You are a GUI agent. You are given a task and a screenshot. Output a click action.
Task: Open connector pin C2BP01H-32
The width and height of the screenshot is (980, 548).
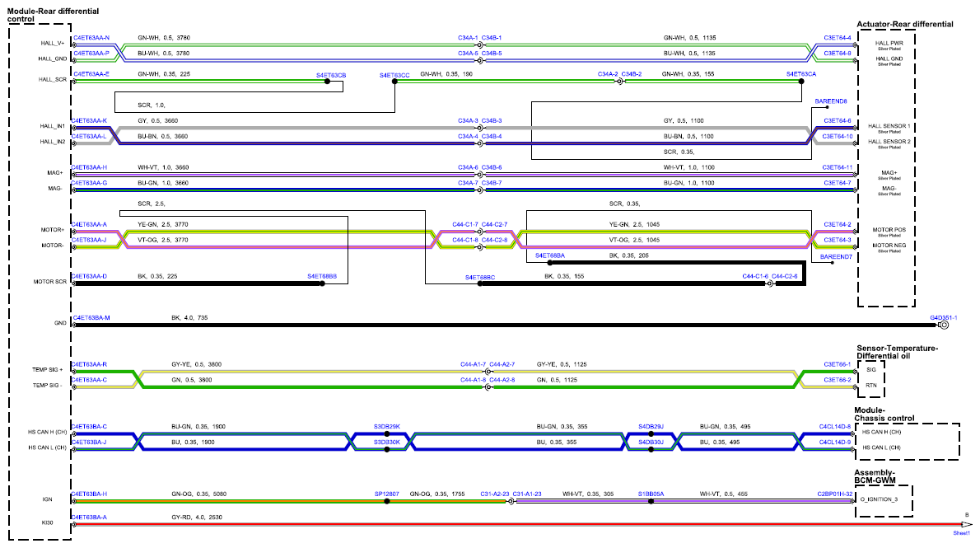[x=835, y=494]
